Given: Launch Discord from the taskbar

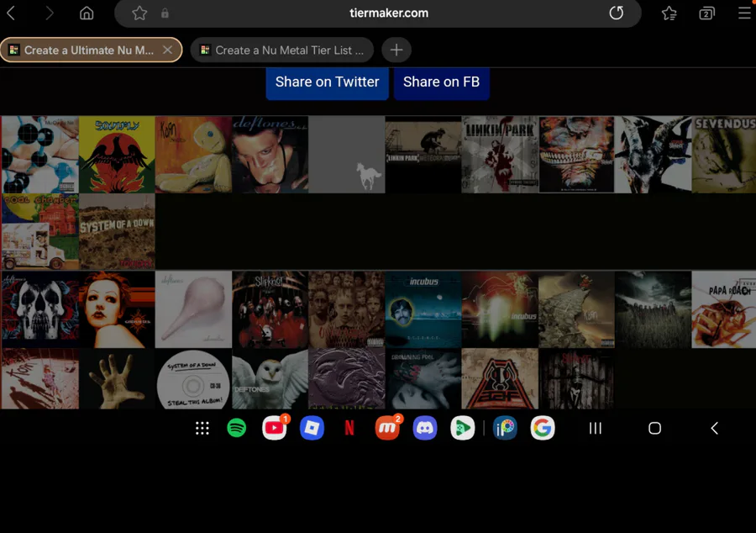Looking at the screenshot, I should 425,428.
